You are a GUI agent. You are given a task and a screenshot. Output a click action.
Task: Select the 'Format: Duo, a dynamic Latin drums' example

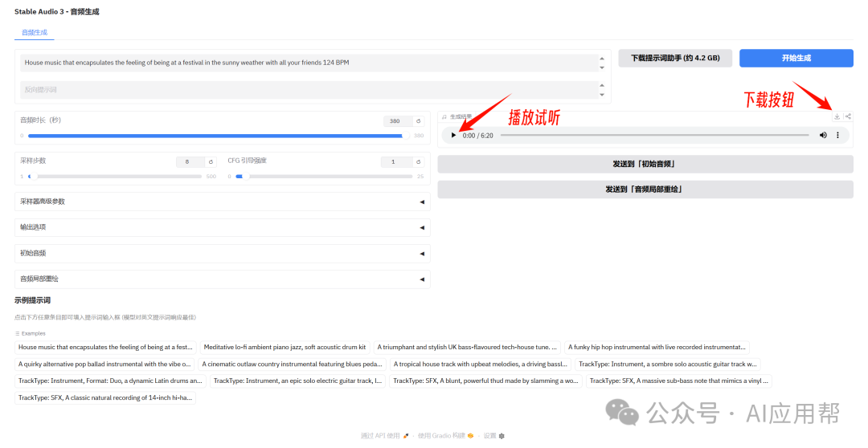(x=109, y=381)
